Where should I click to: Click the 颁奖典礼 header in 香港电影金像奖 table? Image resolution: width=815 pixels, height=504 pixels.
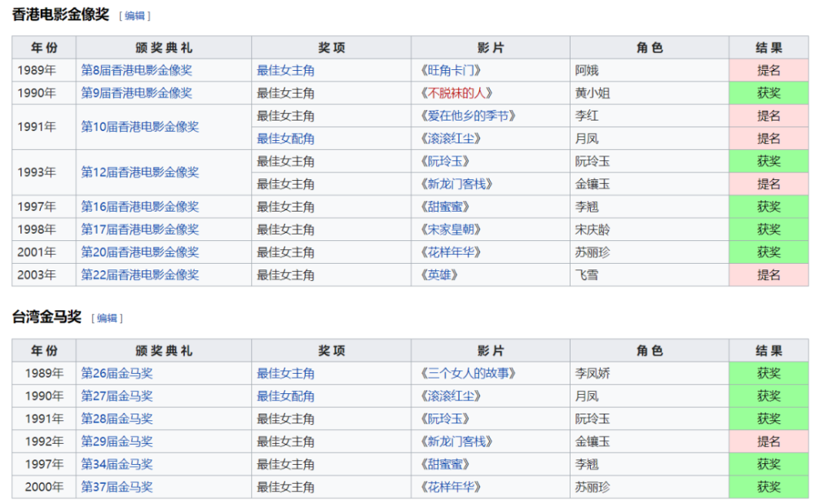tap(164, 48)
